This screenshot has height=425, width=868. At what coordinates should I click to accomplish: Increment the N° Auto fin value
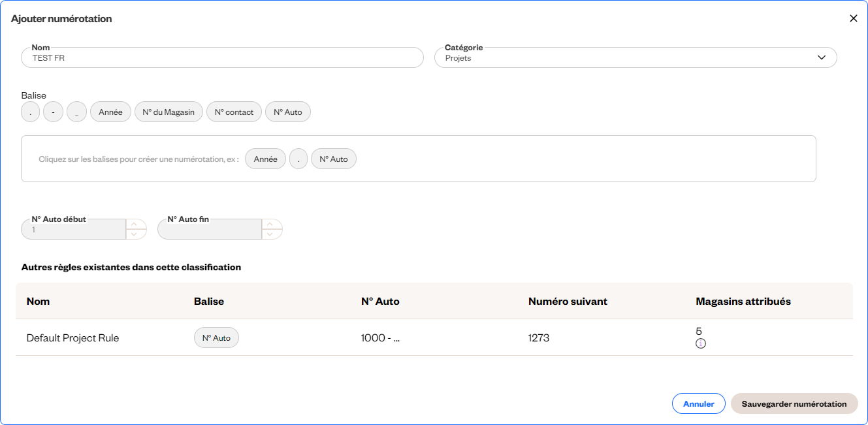272,224
